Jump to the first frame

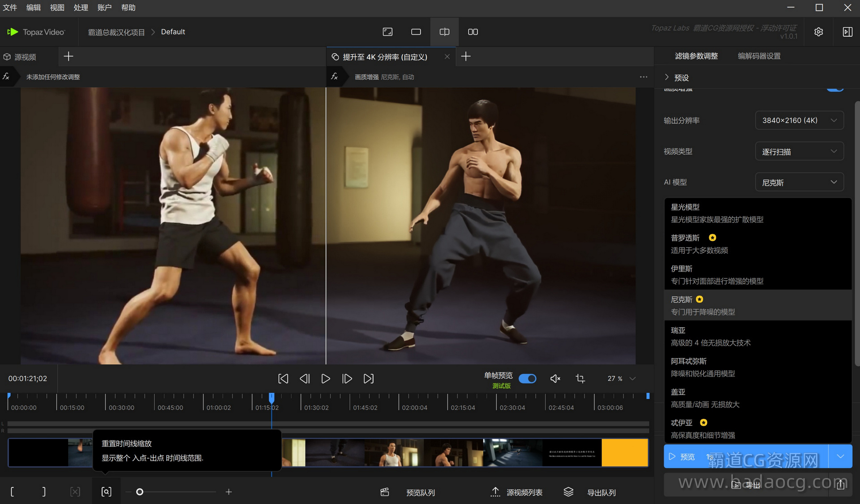point(283,379)
